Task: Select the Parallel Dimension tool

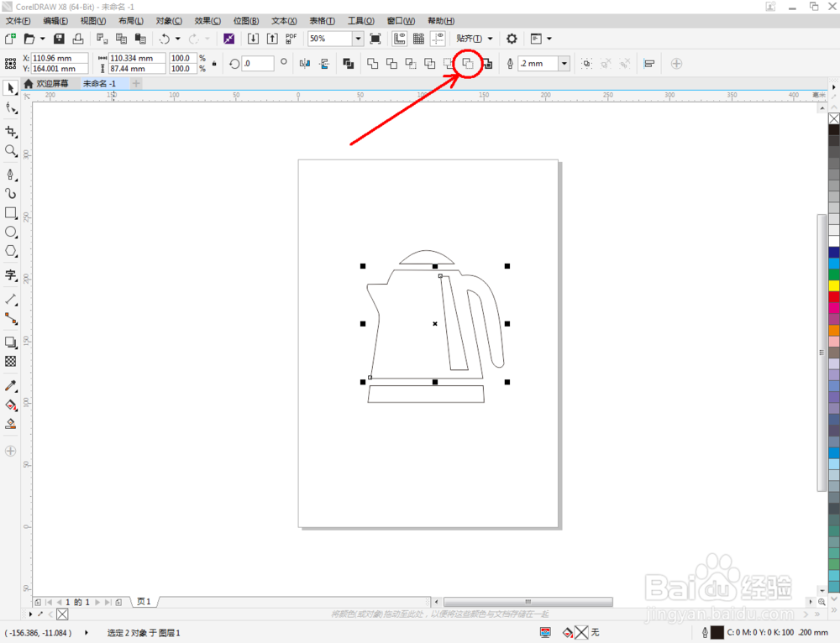Action: pos(11,300)
